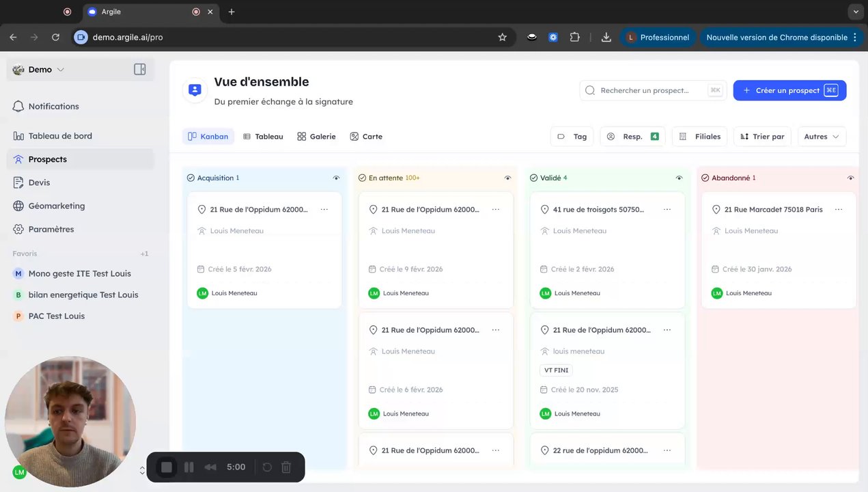Viewport: 868px width, 492px height.
Task: Click the Acquisition column check-circle icon
Action: pos(191,178)
